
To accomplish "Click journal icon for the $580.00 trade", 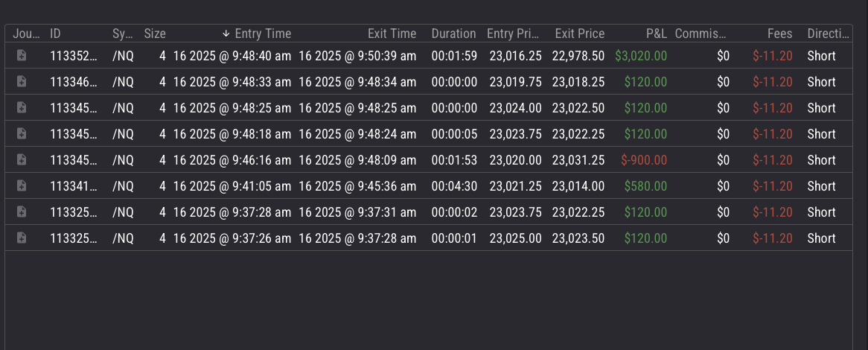I will pos(22,186).
